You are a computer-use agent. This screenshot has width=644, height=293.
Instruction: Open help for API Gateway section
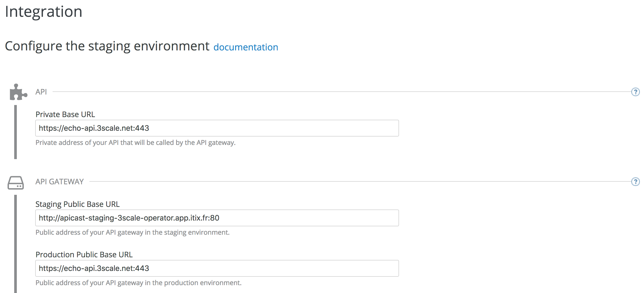click(x=635, y=182)
